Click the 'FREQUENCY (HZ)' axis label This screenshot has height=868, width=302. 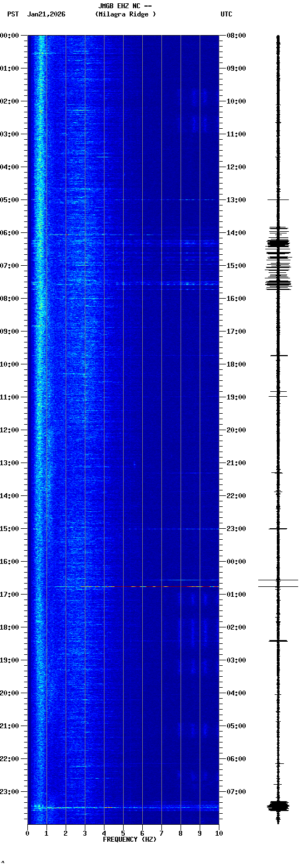(x=130, y=840)
